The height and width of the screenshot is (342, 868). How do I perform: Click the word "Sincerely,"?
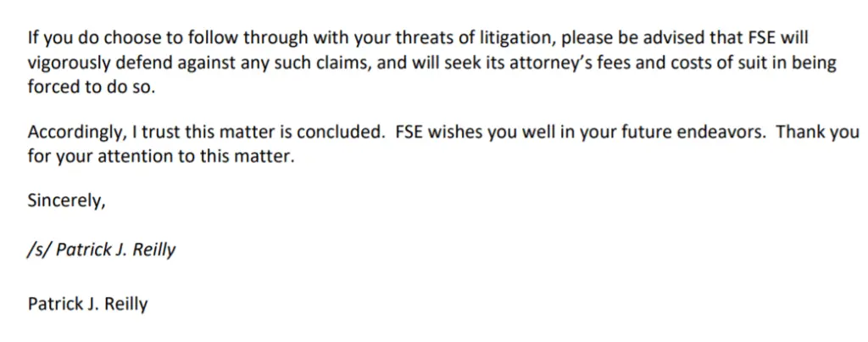tap(66, 202)
